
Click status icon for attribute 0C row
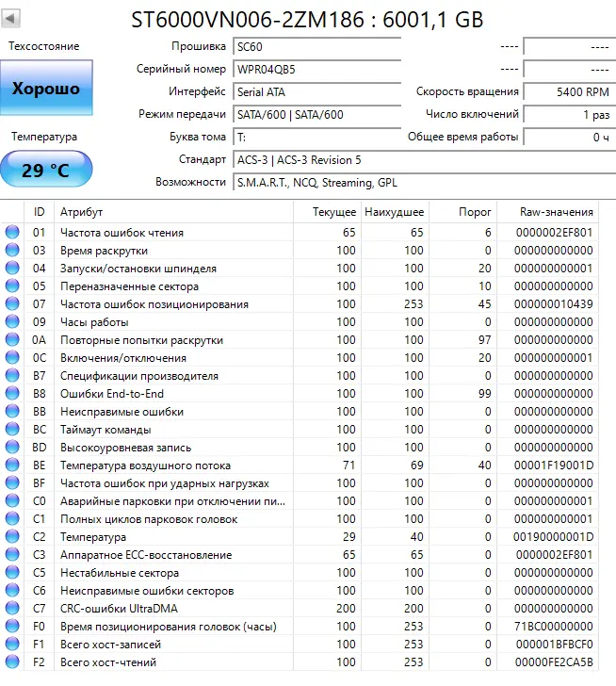point(12,357)
